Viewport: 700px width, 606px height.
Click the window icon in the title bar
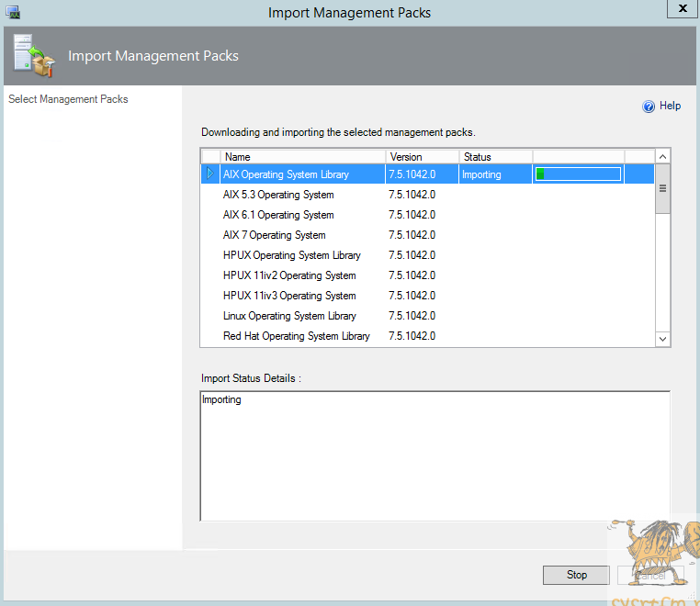pos(13,12)
